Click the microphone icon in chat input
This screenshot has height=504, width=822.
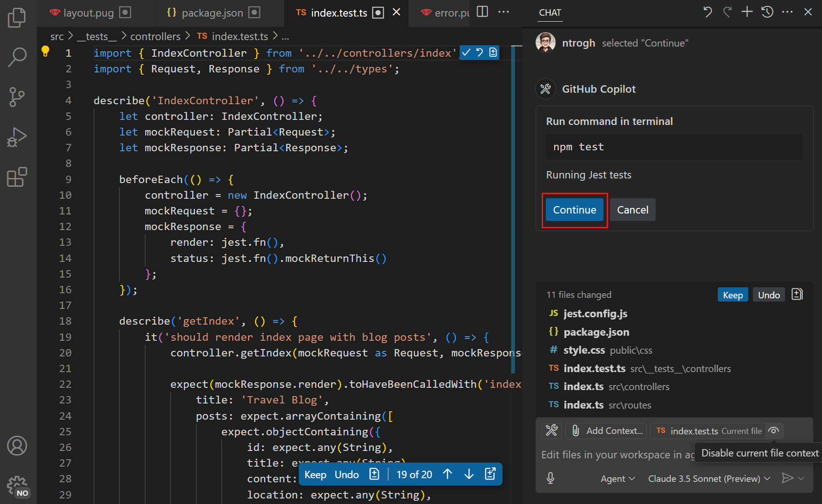click(x=550, y=478)
